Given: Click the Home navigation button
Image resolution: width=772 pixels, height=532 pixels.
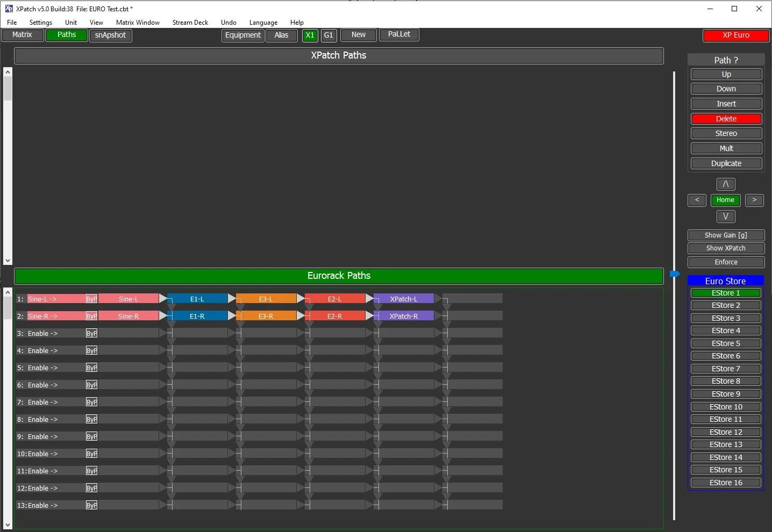Looking at the screenshot, I should [725, 200].
